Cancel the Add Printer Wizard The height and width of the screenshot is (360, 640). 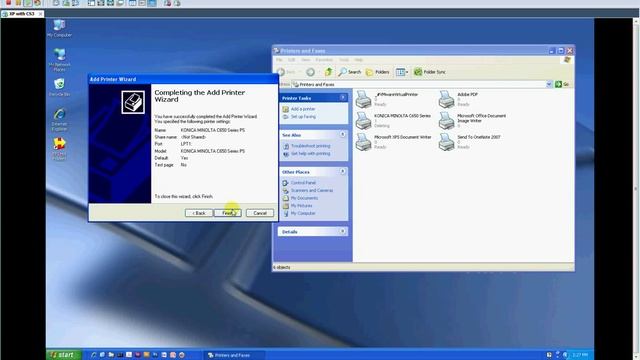point(260,213)
